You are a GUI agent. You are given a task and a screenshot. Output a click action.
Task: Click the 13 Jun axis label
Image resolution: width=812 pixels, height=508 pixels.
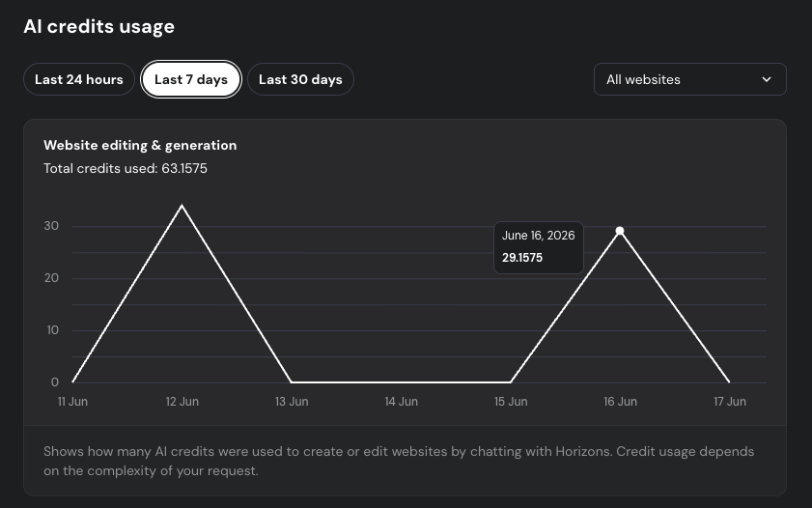(x=292, y=402)
